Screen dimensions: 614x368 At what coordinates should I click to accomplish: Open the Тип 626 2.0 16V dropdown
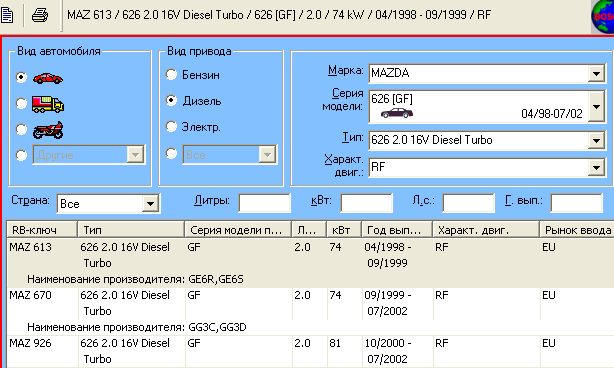[x=596, y=140]
